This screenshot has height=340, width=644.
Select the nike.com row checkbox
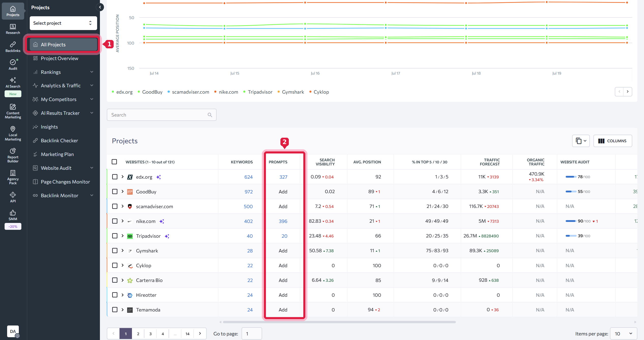[x=115, y=221]
